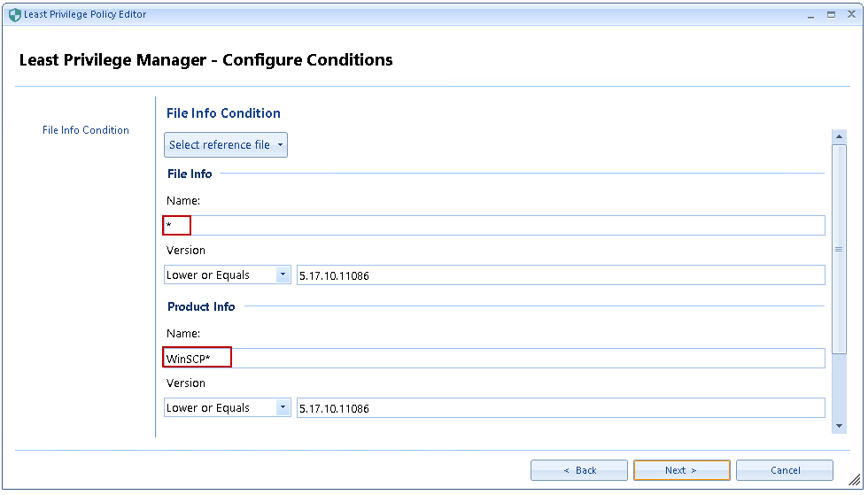Image resolution: width=868 pixels, height=495 pixels.
Task: Click the window resize grip in the corner
Action: [x=855, y=479]
